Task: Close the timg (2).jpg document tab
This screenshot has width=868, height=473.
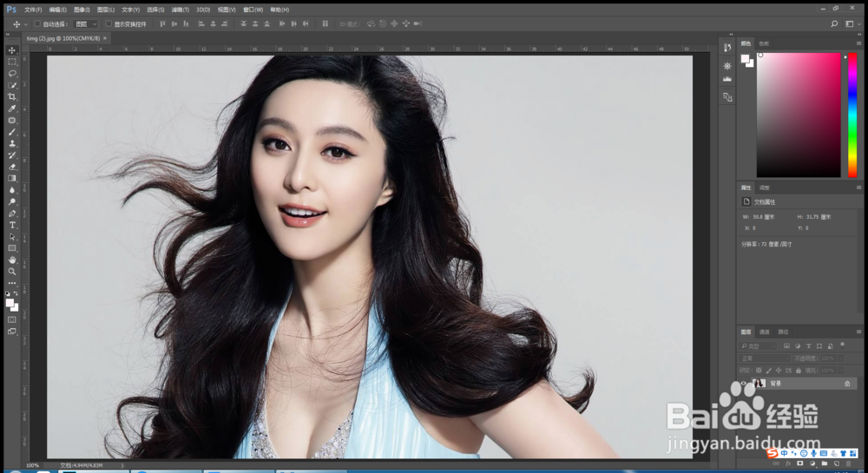Action: [105, 38]
